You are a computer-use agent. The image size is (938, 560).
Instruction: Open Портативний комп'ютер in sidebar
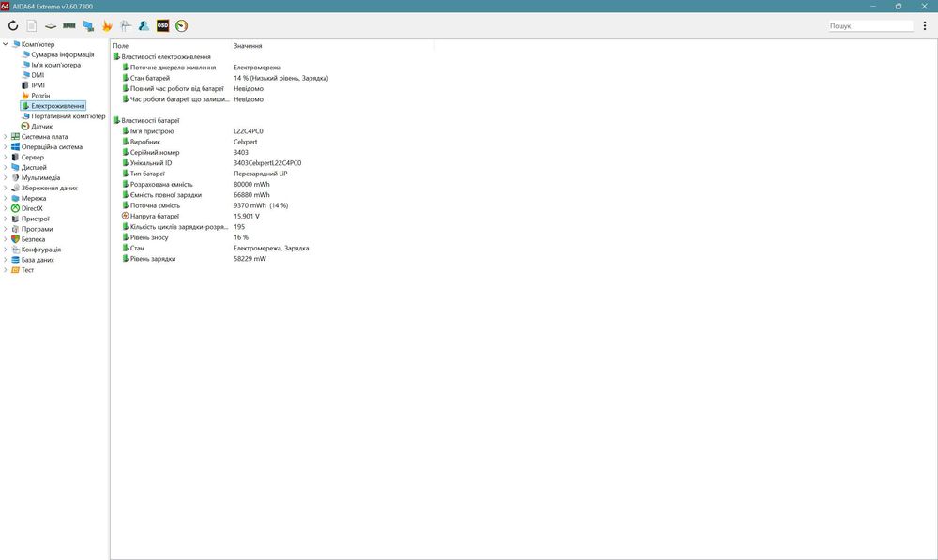tap(68, 116)
